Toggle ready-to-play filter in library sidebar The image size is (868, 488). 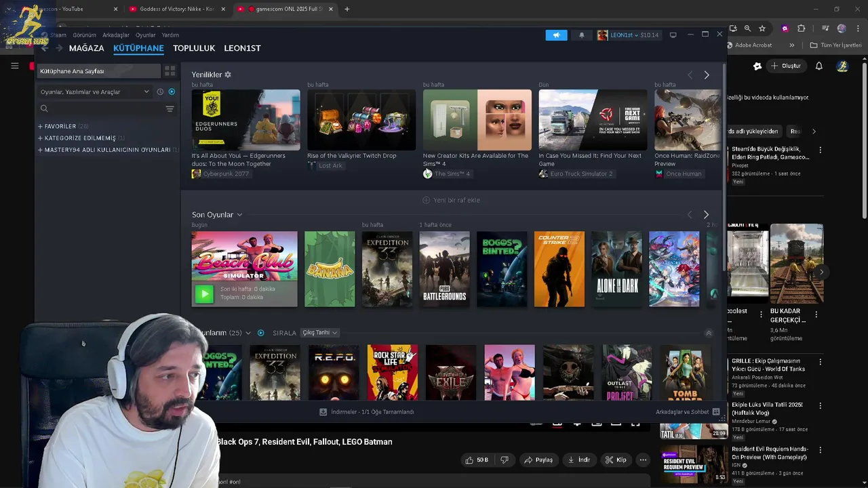click(172, 91)
